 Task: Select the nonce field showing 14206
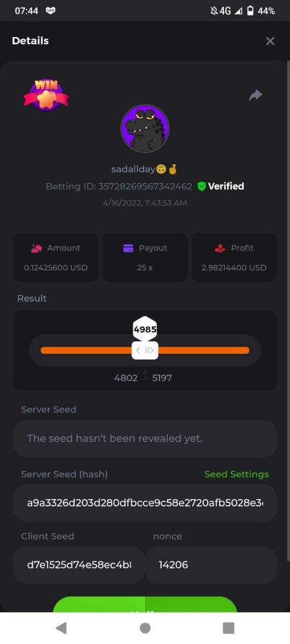point(211,565)
